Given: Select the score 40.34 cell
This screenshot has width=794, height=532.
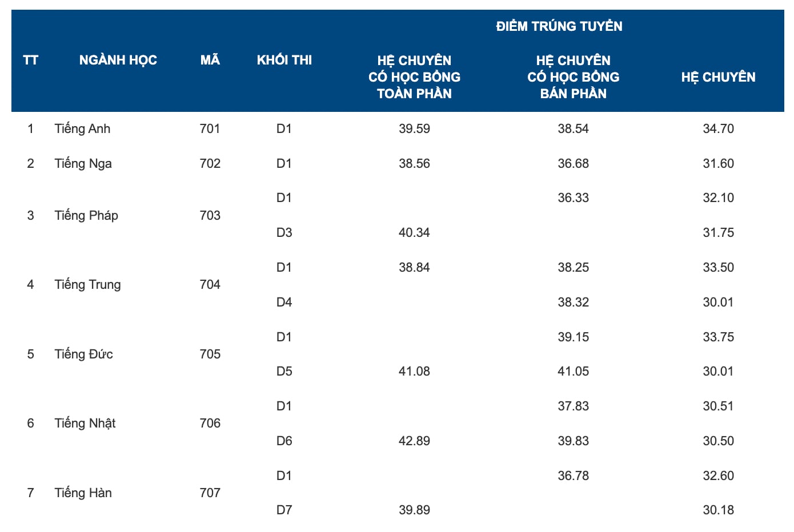Looking at the screenshot, I should click(x=414, y=233).
